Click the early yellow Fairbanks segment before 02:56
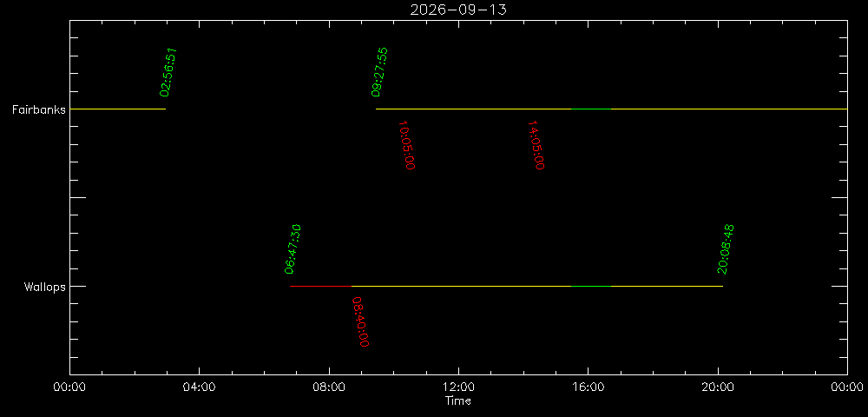868x417 pixels. tap(117, 109)
